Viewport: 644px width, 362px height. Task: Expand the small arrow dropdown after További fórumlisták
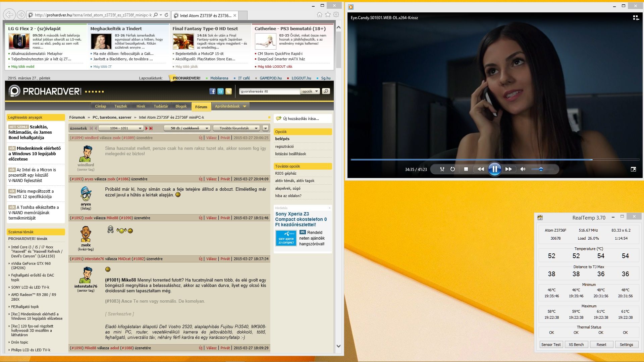tap(265, 128)
